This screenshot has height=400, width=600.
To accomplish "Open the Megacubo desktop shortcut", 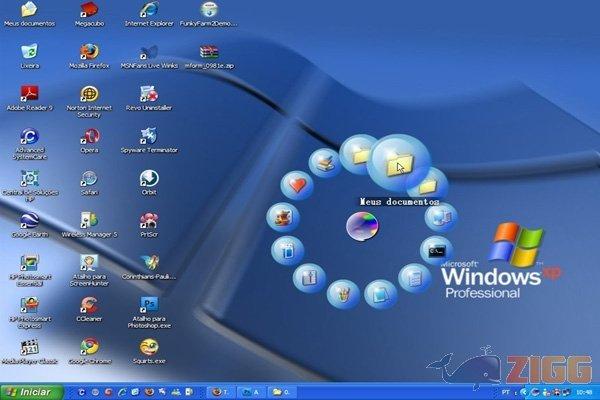I will [89, 11].
